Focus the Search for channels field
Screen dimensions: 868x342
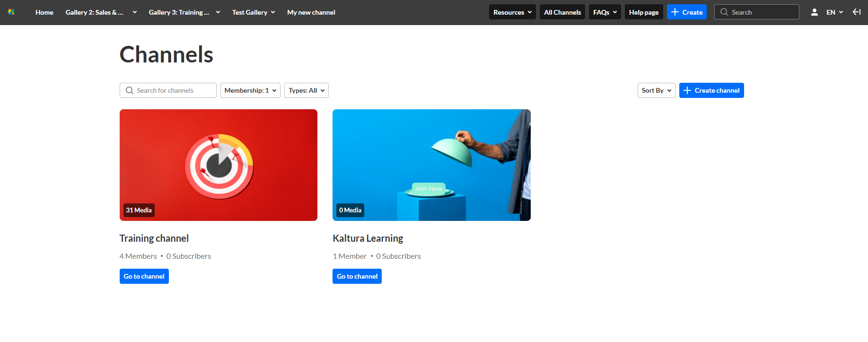[168, 90]
